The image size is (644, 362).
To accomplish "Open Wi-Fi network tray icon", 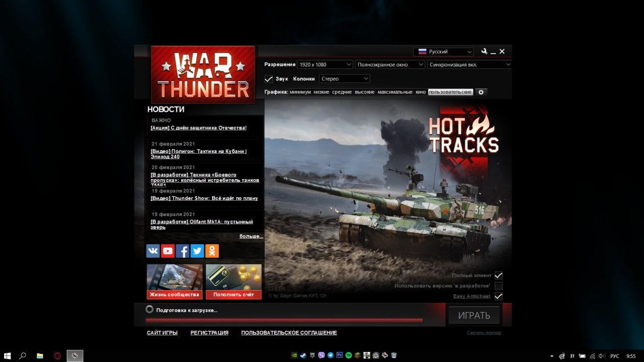I will pyautogui.click(x=592, y=355).
